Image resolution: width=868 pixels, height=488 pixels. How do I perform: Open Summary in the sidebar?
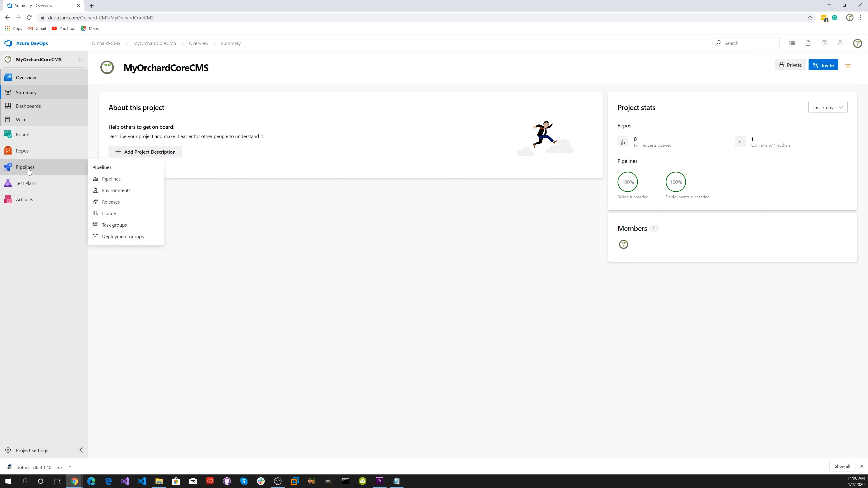44,92
